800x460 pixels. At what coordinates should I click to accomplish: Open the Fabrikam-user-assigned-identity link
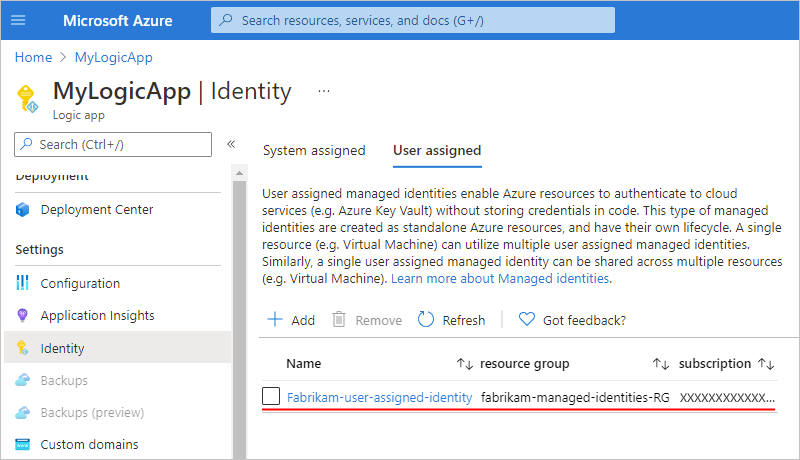[x=379, y=397]
